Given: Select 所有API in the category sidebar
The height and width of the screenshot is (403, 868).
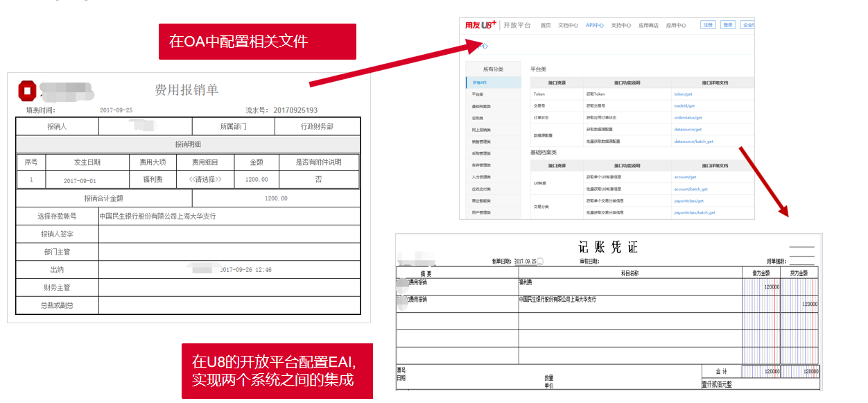Looking at the screenshot, I should [480, 83].
